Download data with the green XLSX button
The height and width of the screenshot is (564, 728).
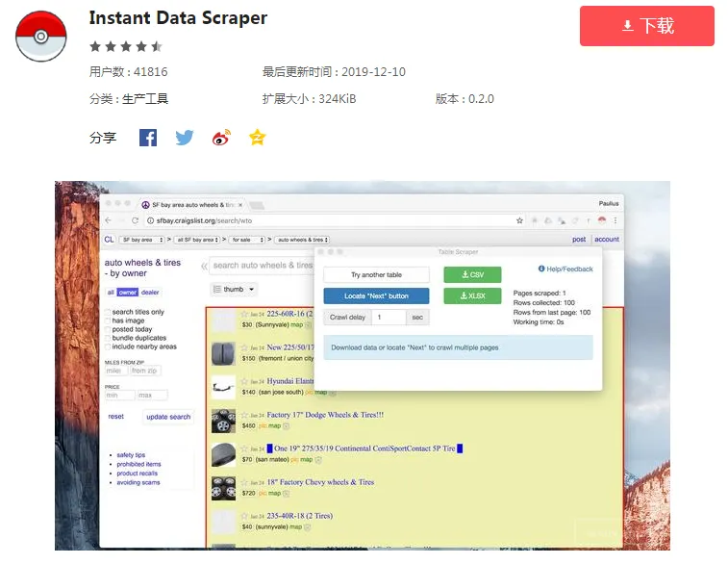tap(472, 295)
